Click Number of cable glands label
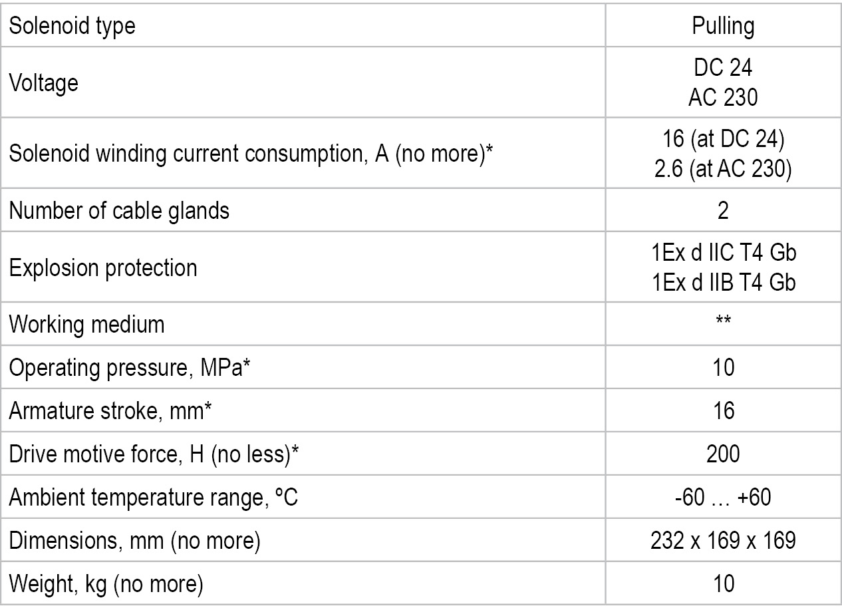The width and height of the screenshot is (842, 616). 119,211
